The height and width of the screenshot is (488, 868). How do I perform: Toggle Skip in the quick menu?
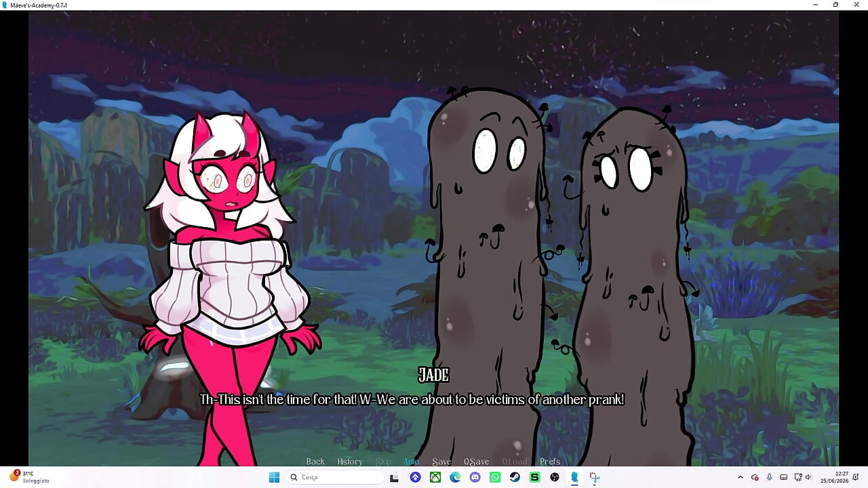click(x=383, y=462)
